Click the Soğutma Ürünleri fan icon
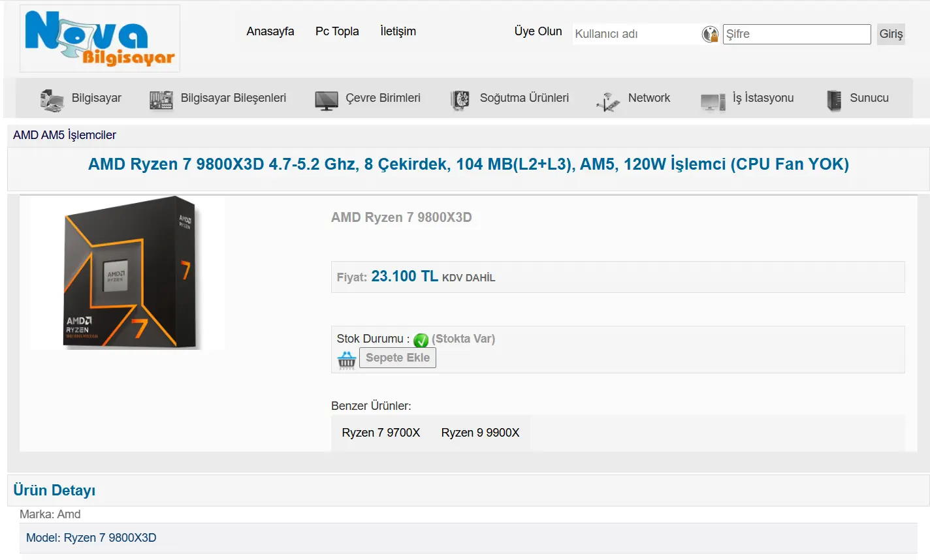The image size is (930, 560). pyautogui.click(x=460, y=101)
